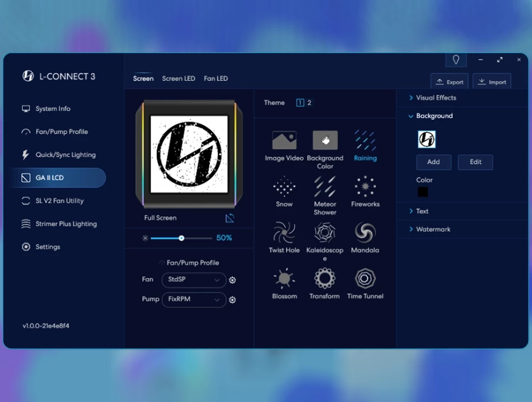Switch to the Fan LED tab

[216, 78]
